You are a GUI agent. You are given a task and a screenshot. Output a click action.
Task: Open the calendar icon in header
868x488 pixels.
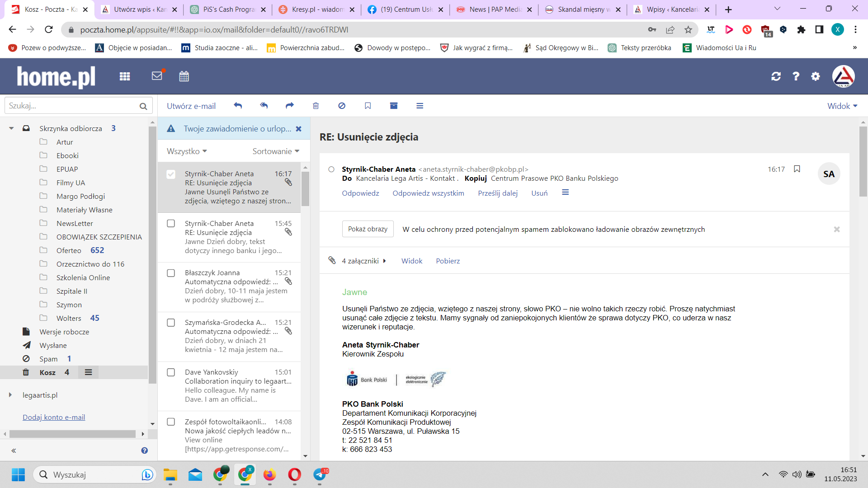(x=184, y=76)
